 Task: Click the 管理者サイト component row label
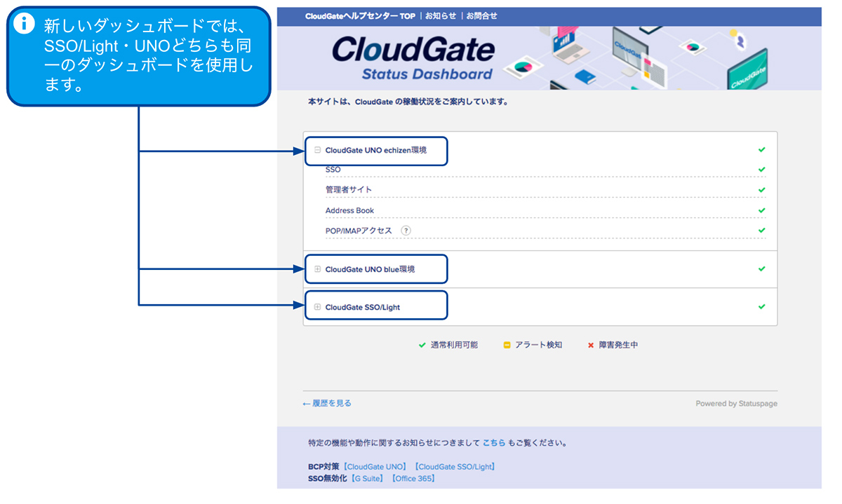tap(349, 190)
